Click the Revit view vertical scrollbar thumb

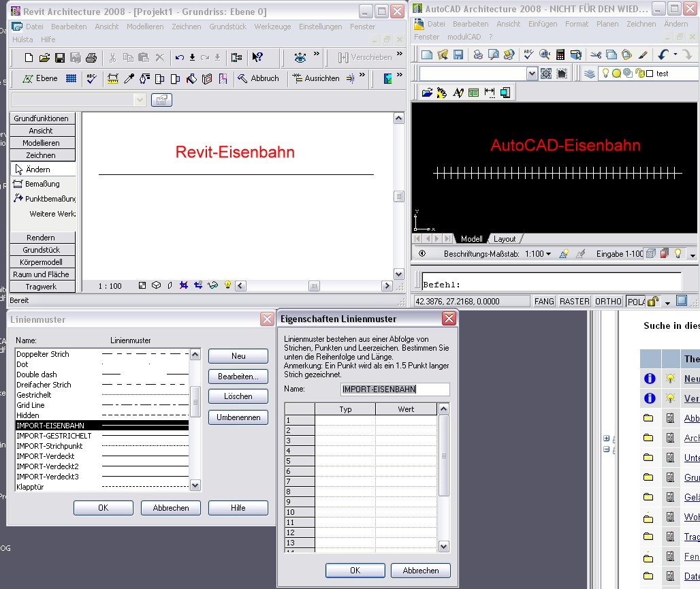tap(399, 197)
